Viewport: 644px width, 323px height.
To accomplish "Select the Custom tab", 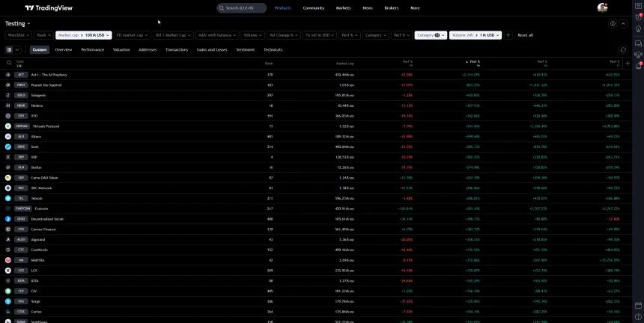I will (40, 49).
